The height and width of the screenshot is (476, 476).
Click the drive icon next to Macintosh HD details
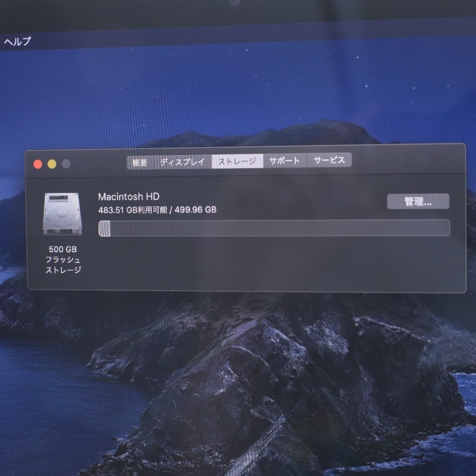pos(63,214)
